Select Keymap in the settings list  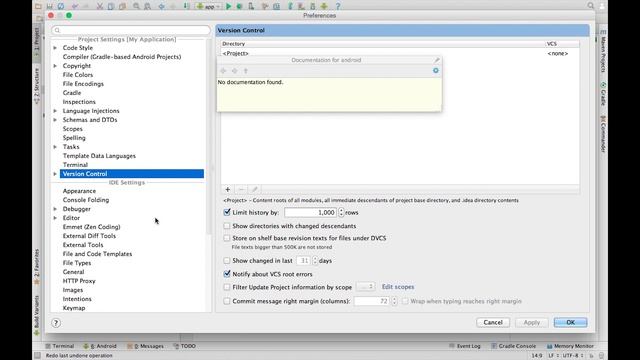(x=74, y=308)
